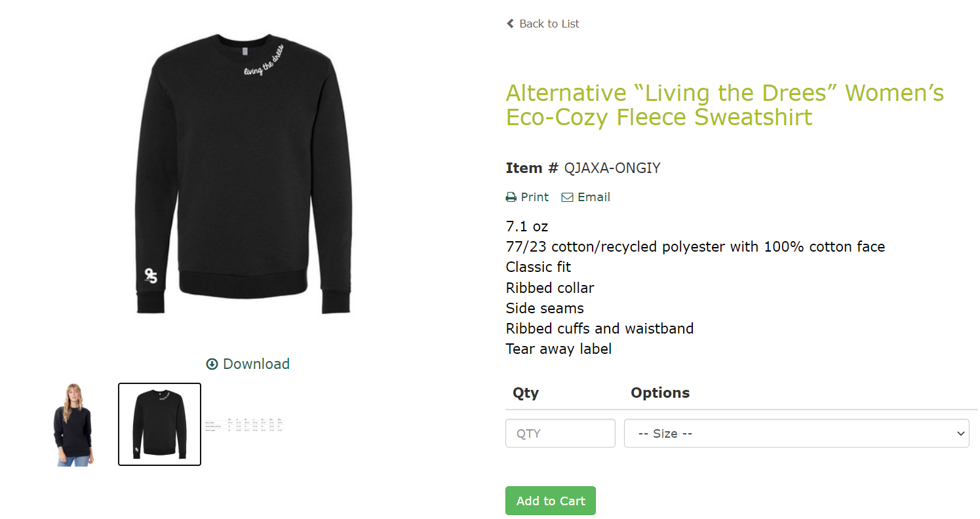The width and height of the screenshot is (980, 519).
Task: Choose the Email link text
Action: 594,197
